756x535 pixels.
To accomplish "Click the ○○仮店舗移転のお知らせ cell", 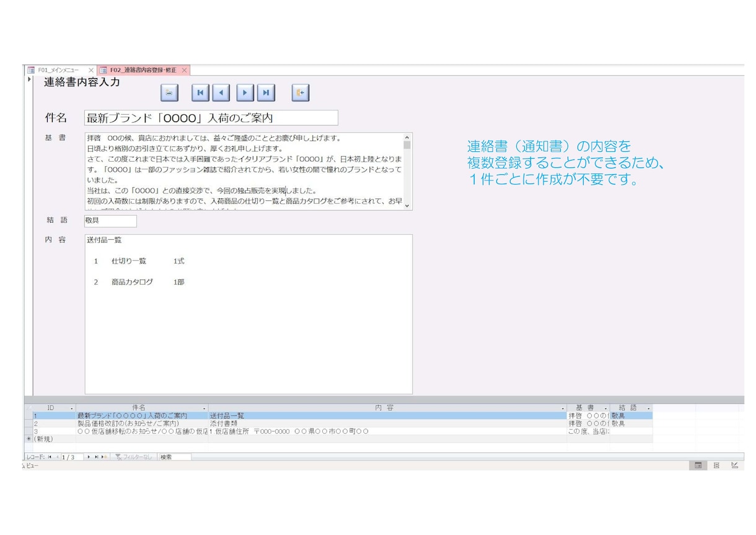I will (x=142, y=431).
